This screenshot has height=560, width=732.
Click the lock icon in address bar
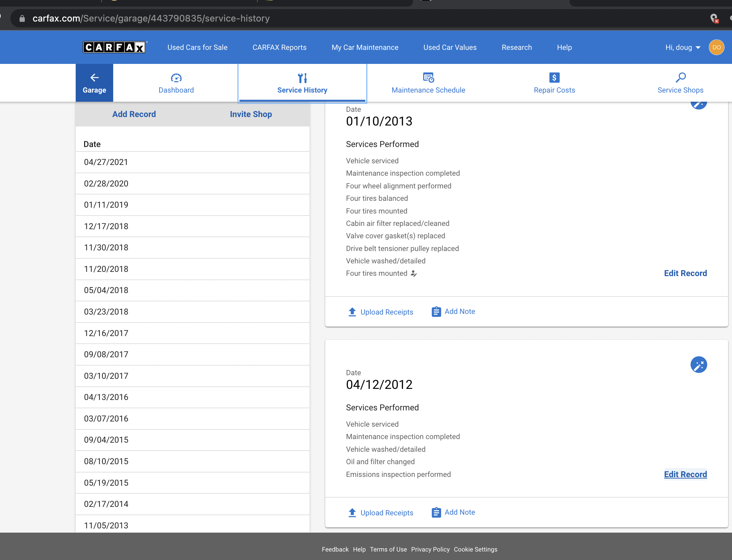pyautogui.click(x=22, y=18)
